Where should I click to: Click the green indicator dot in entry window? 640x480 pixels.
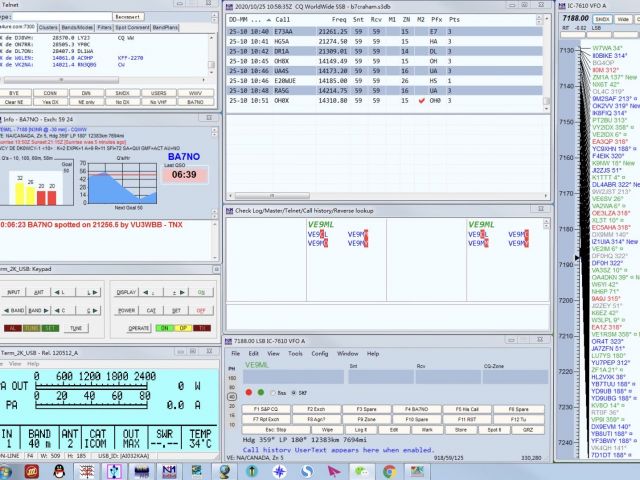[x=261, y=392]
